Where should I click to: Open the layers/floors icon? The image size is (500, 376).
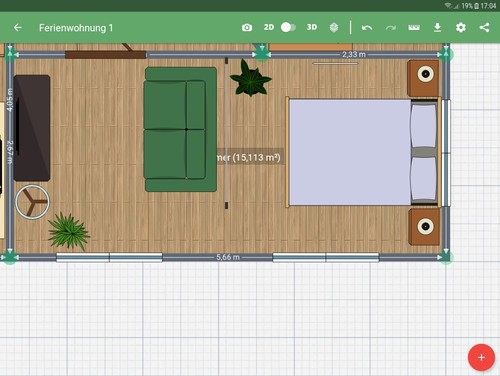(334, 27)
